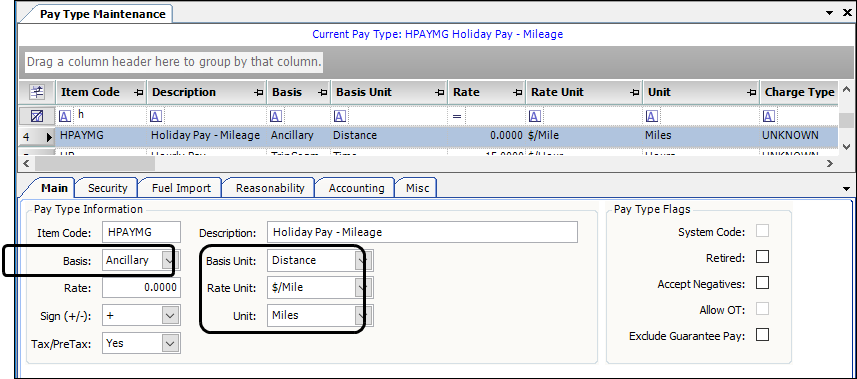
Task: Open the Rate Unit dropdown
Action: 361,287
